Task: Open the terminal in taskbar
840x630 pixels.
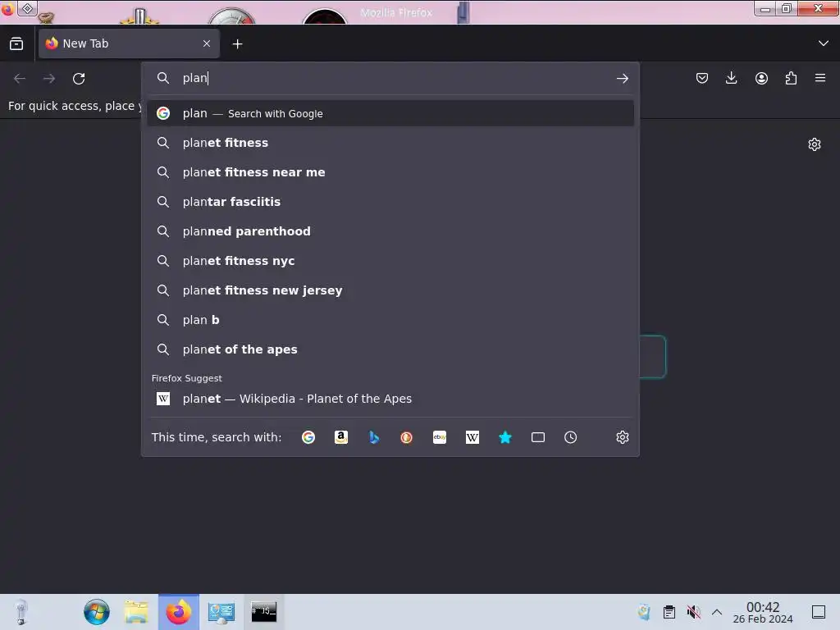Action: 263,611
